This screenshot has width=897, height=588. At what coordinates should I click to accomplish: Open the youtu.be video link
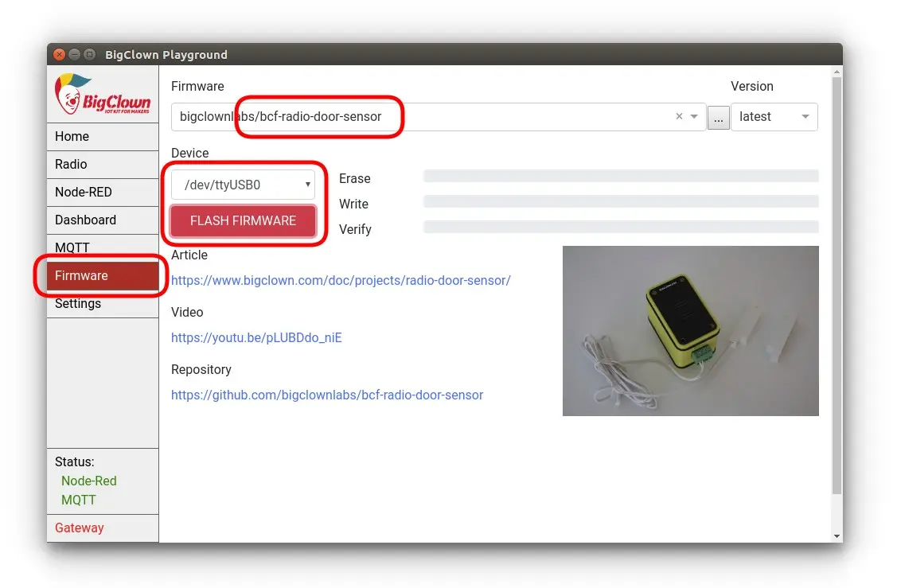pyautogui.click(x=256, y=338)
